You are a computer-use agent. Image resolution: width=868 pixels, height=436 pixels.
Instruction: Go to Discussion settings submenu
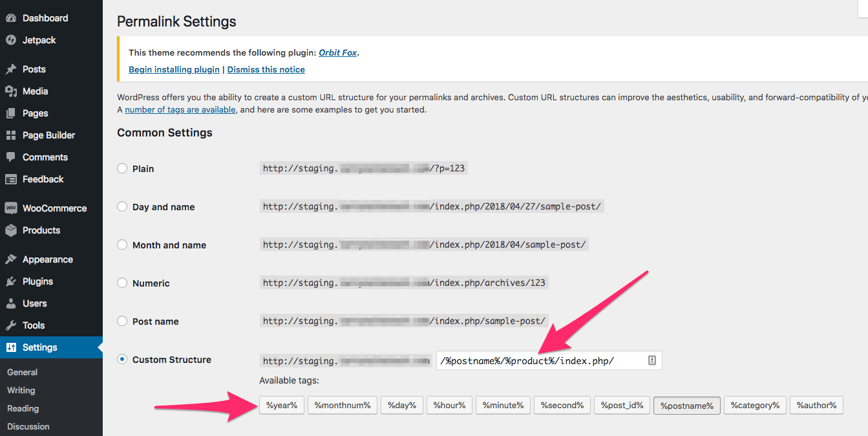coord(28,426)
